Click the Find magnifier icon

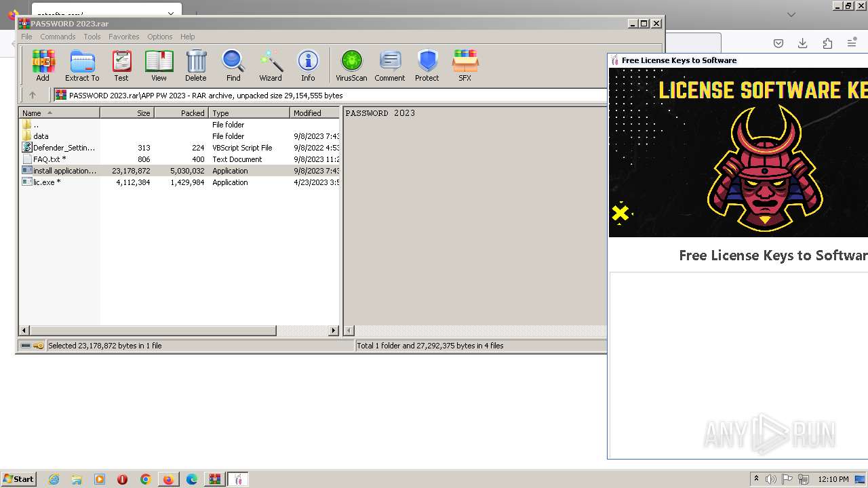pos(233,66)
